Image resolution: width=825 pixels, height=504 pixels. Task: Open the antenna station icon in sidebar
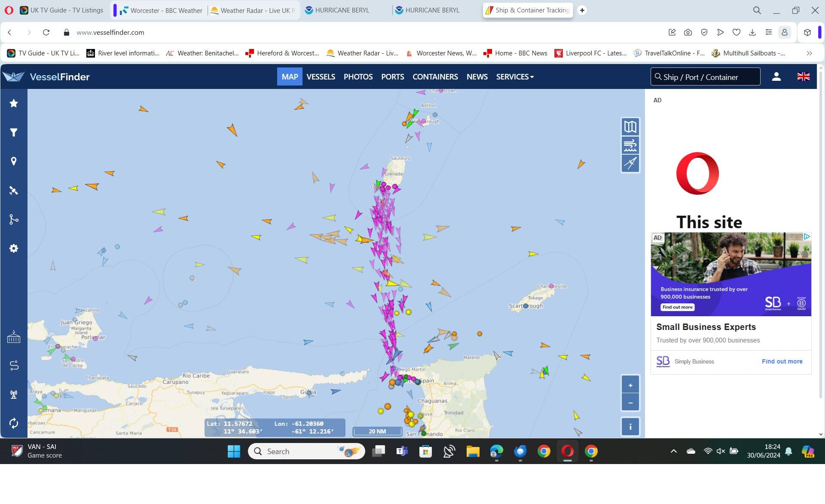click(14, 394)
